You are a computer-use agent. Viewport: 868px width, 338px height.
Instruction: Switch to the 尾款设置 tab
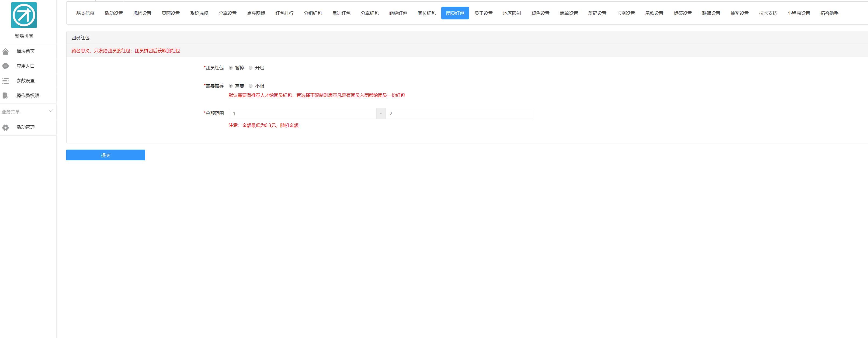click(x=654, y=13)
